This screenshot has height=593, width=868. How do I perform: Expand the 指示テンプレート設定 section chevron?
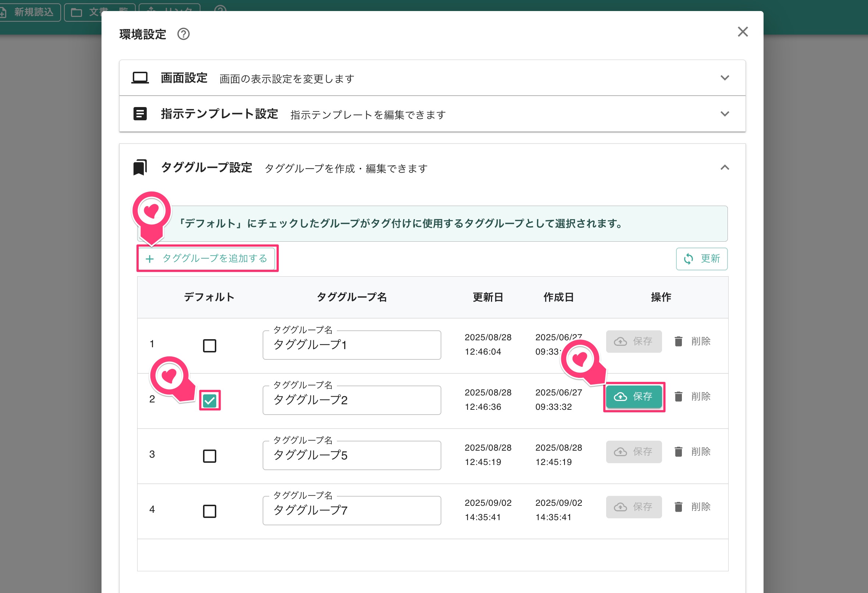(x=725, y=114)
